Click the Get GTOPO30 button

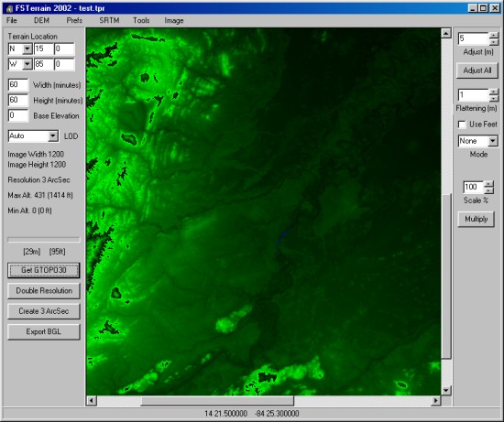44,270
